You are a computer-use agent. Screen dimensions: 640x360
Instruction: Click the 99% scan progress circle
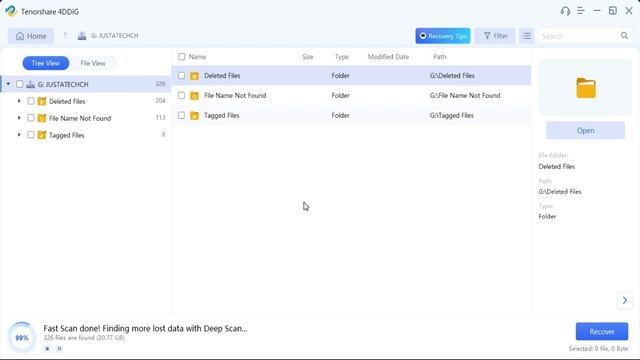point(22,338)
